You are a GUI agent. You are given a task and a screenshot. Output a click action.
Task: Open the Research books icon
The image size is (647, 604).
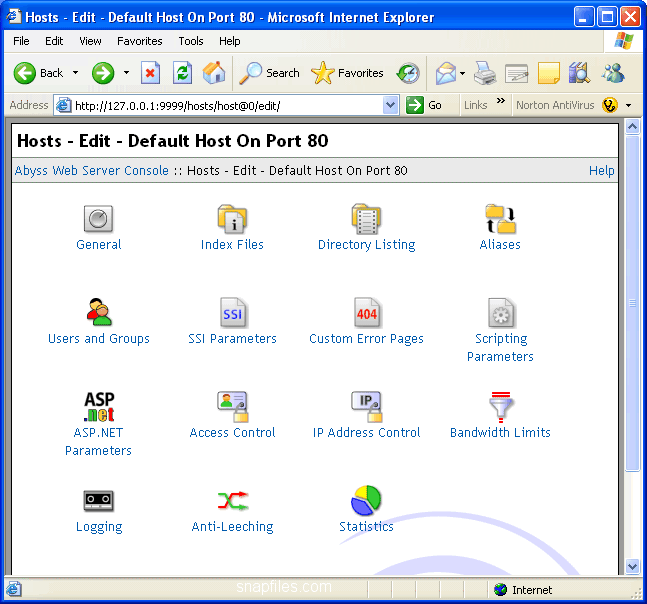tap(579, 73)
